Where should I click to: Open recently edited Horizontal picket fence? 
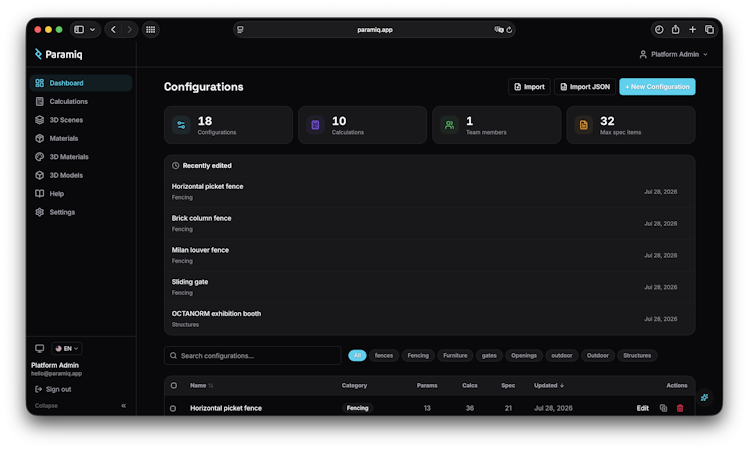coord(429,192)
